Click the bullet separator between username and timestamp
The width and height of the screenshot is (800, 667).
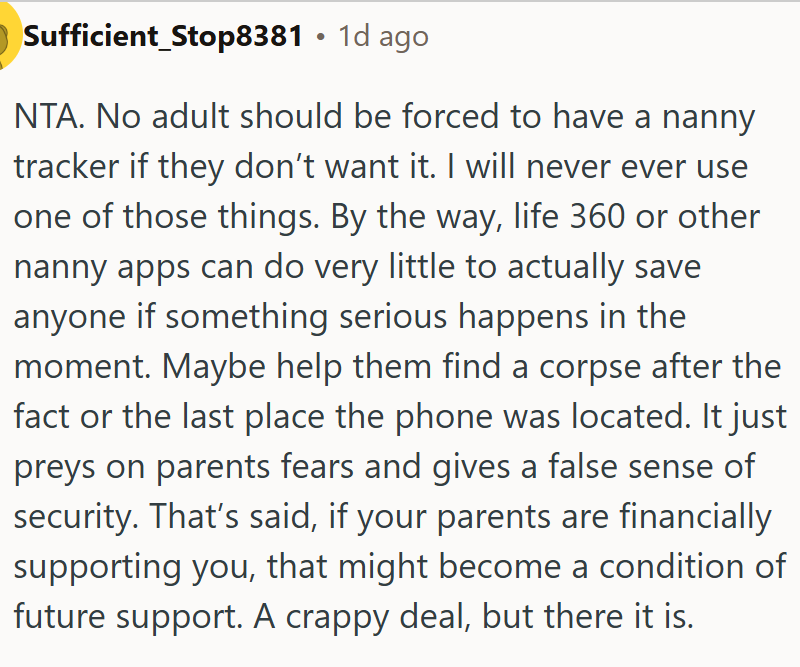320,37
